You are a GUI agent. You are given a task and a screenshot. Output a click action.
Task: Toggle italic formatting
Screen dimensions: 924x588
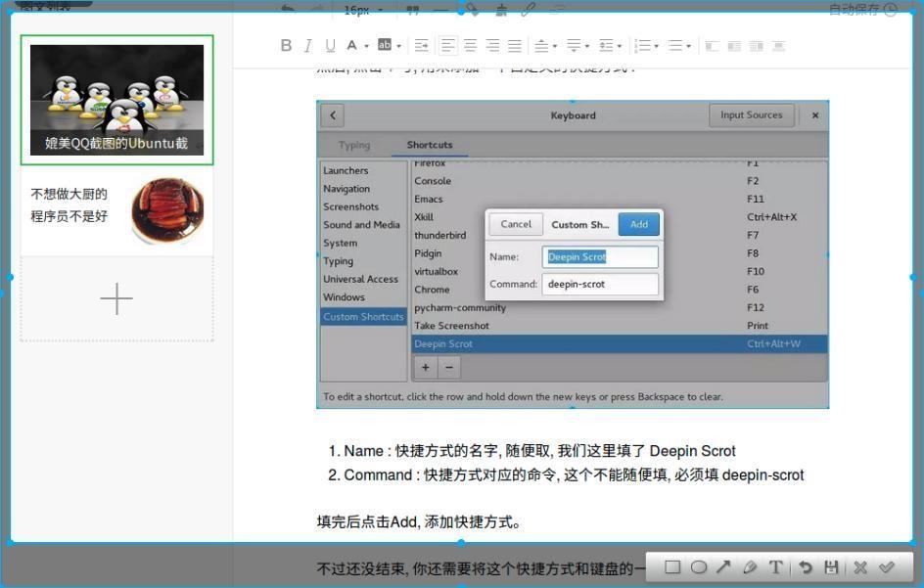click(x=307, y=45)
